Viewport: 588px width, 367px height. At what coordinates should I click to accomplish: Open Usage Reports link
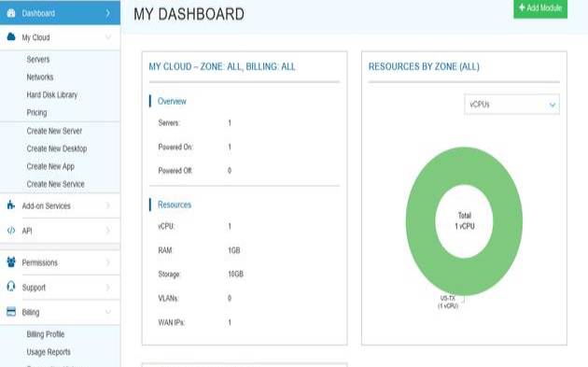tap(49, 352)
